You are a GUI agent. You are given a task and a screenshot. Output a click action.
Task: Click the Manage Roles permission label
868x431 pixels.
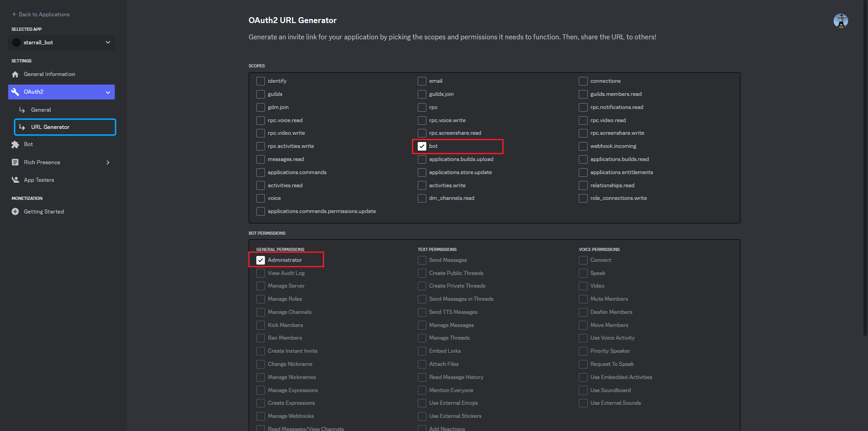285,299
